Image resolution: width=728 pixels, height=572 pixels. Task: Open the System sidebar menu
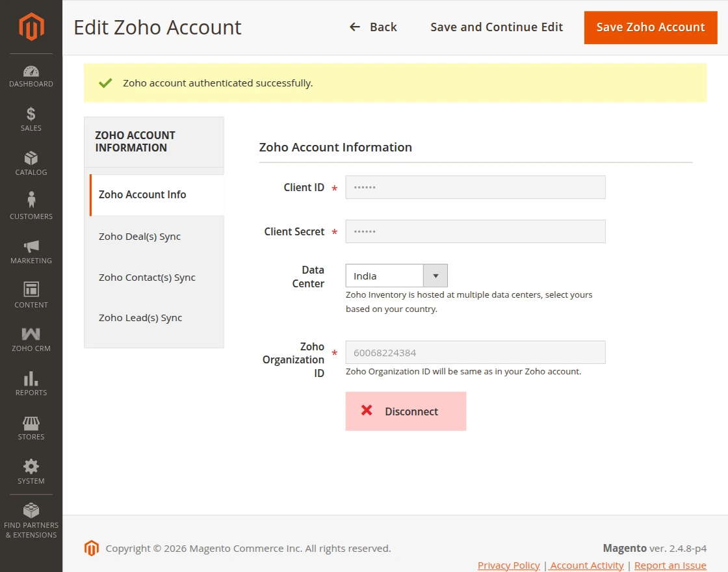pyautogui.click(x=31, y=472)
